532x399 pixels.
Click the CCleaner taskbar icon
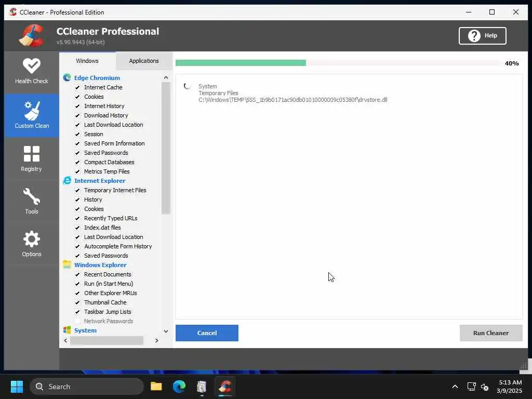point(224,387)
